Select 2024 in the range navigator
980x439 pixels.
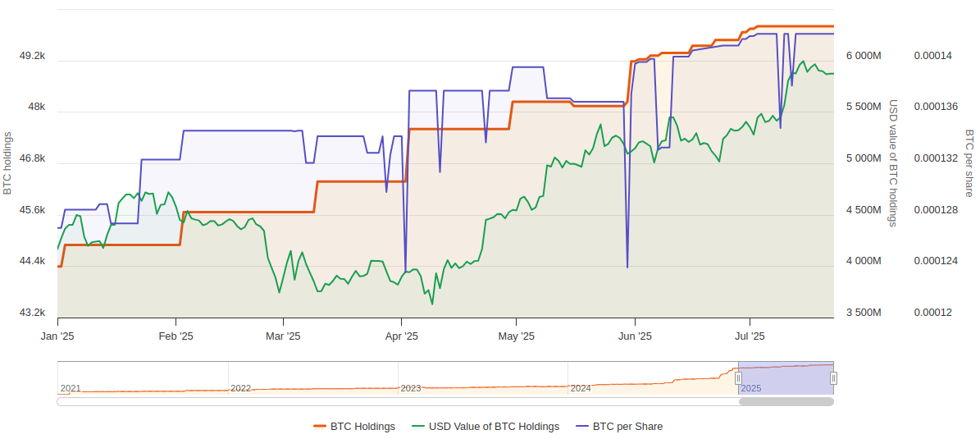click(581, 388)
